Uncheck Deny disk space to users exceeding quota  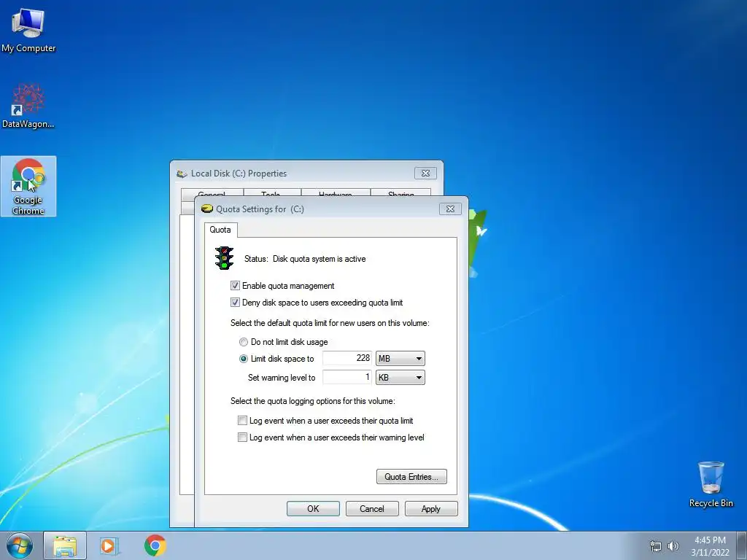[x=235, y=303]
